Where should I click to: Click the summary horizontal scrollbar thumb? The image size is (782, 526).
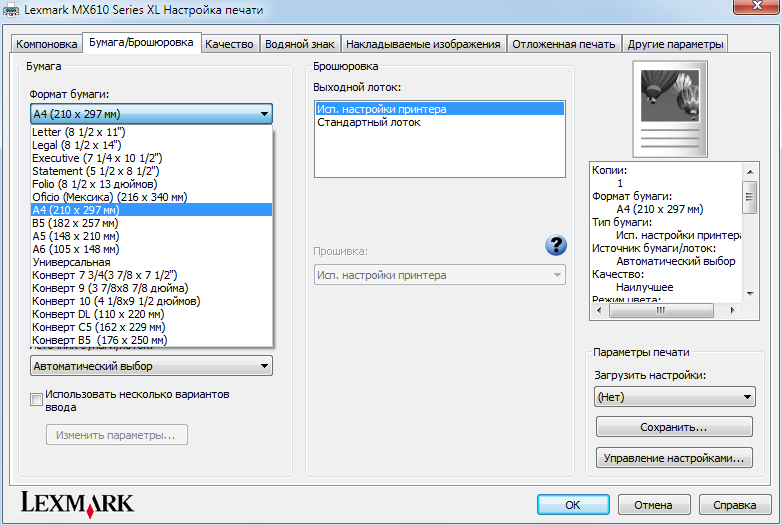tap(661, 310)
